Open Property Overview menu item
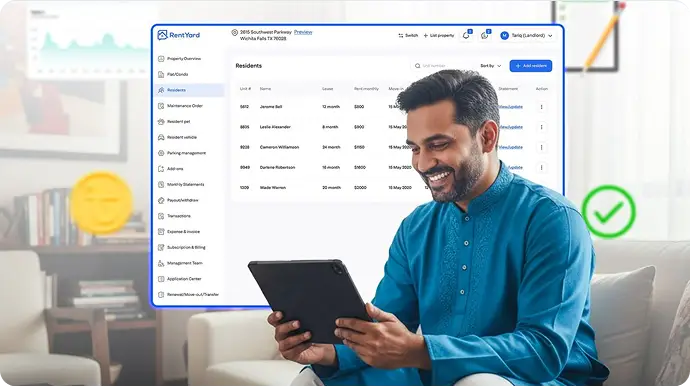Screen dimensions: 690x387 tap(184, 59)
